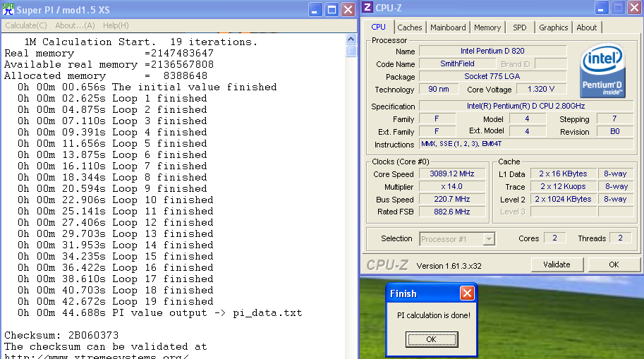Click the Cores count value

tap(555, 238)
